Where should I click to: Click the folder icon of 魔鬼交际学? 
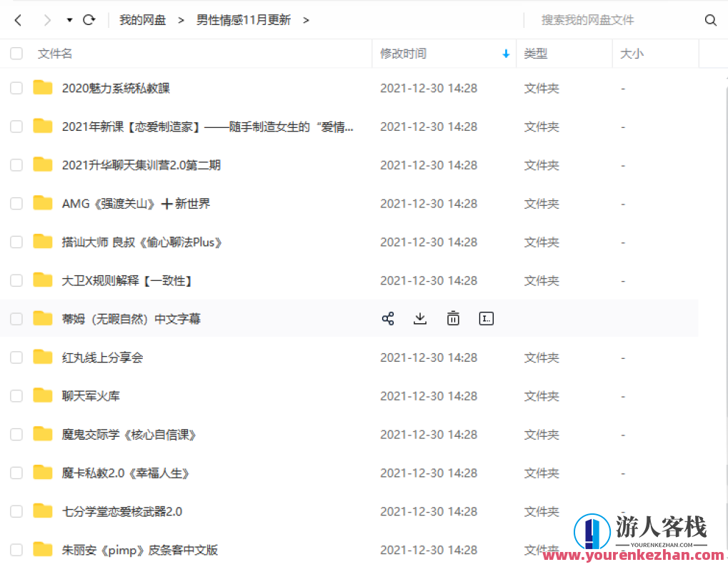pos(43,433)
